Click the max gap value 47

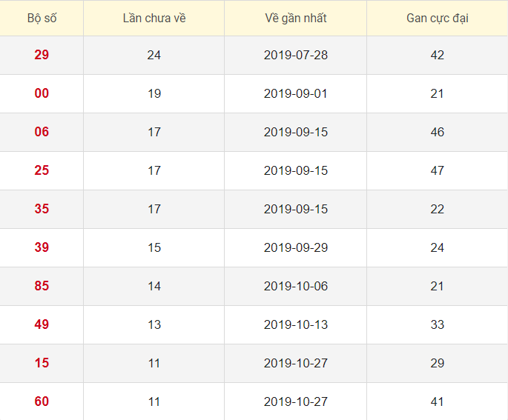coord(438,170)
